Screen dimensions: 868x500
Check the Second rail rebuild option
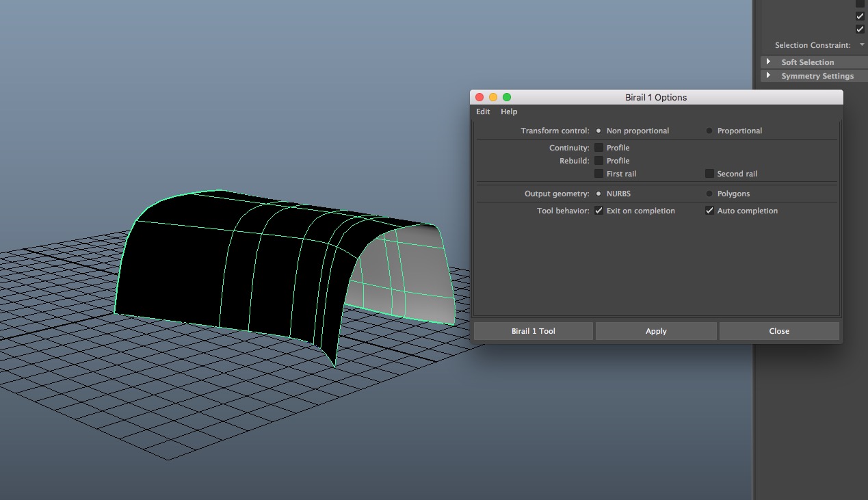(x=710, y=174)
